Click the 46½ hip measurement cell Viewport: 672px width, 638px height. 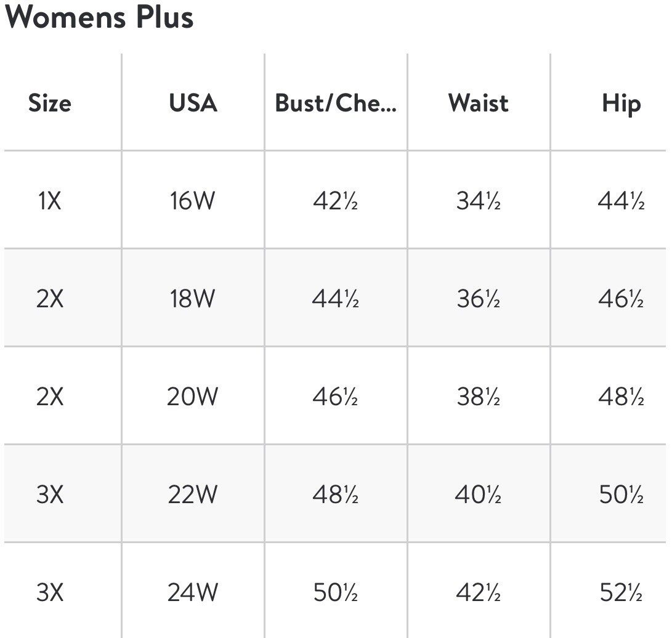[621, 299]
